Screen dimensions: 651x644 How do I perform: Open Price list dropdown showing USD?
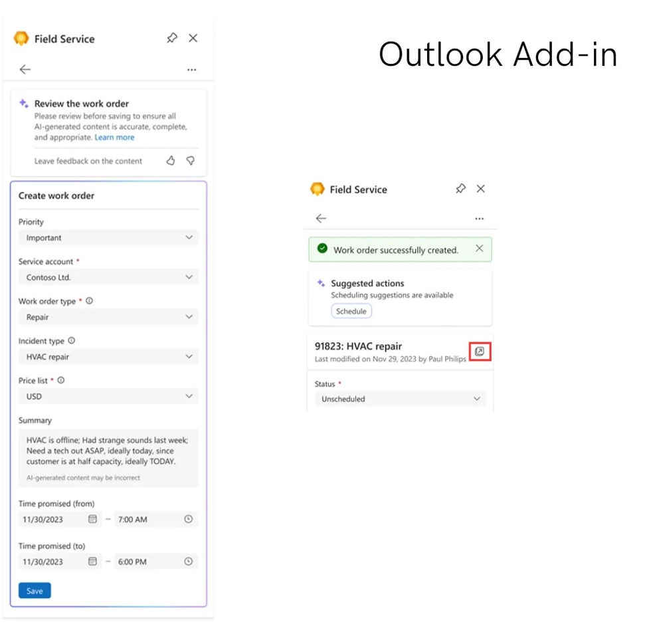pos(108,396)
